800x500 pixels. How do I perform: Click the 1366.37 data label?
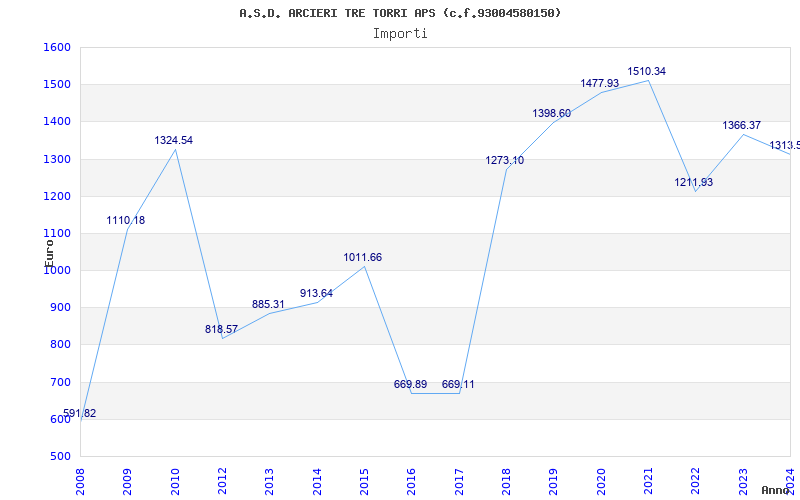(741, 125)
